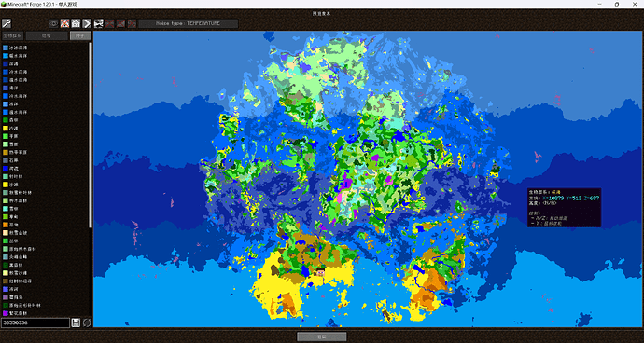Screen dimensions: 644x343
Task: Toggle the heightmap icon in toolbar
Action: 98,23
